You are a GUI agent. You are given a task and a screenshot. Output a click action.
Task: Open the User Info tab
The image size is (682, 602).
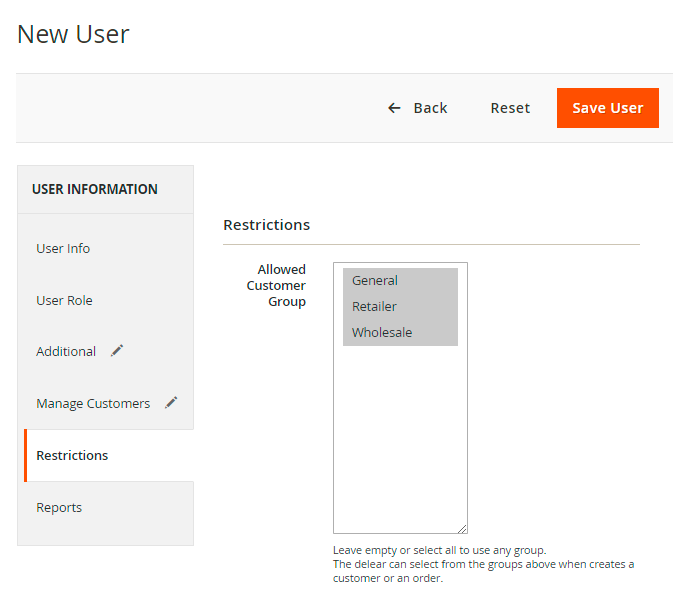[63, 248]
